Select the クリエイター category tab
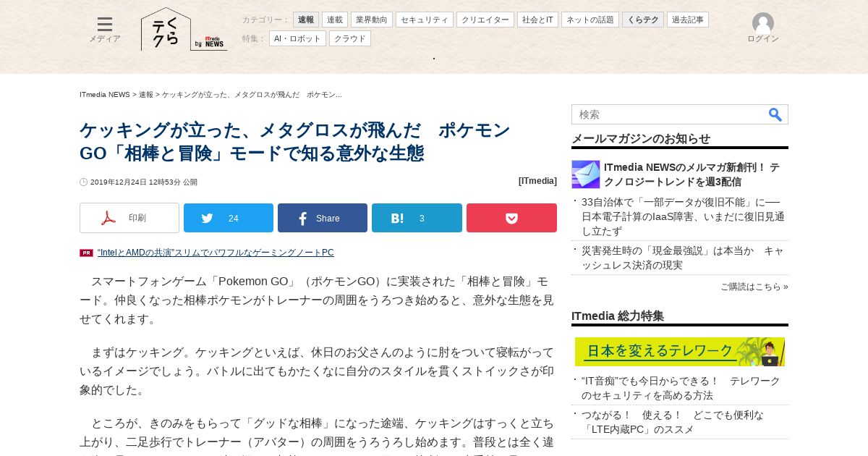 click(x=485, y=20)
